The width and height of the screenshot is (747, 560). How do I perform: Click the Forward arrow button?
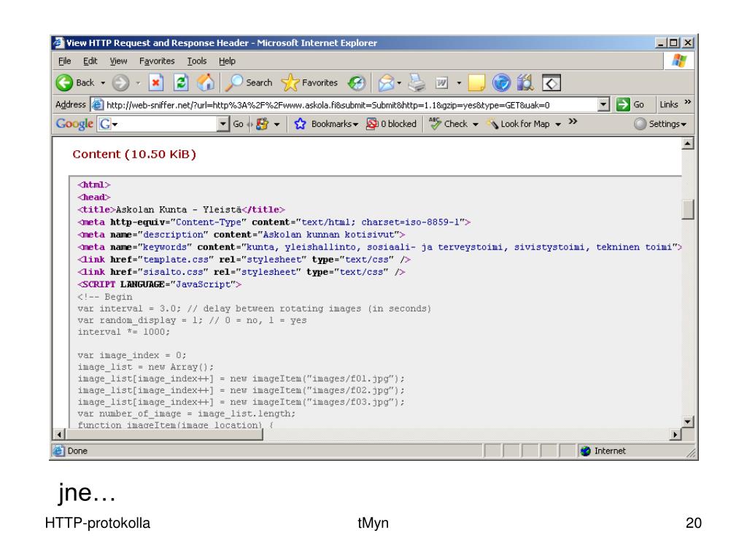[x=120, y=83]
